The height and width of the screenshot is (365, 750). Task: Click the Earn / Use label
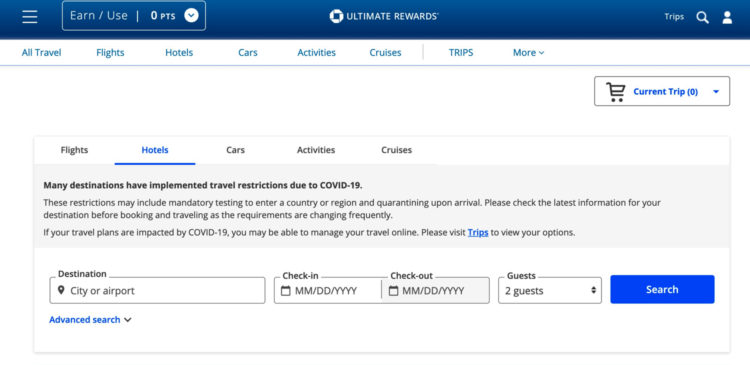coord(99,16)
